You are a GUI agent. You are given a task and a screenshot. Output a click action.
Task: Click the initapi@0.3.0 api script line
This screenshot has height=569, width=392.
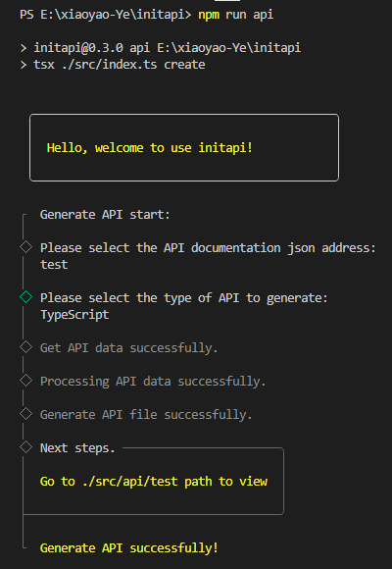pos(168,48)
